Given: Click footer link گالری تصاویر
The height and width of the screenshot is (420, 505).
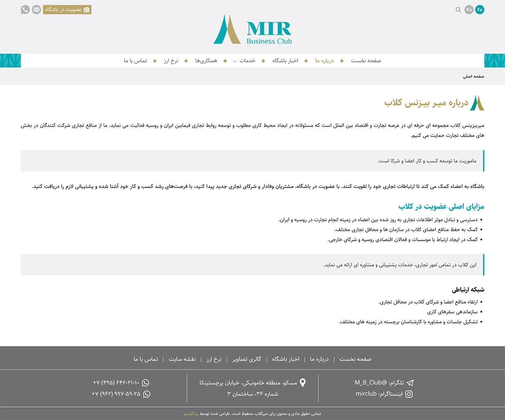Looking at the screenshot, I should (247, 359).
